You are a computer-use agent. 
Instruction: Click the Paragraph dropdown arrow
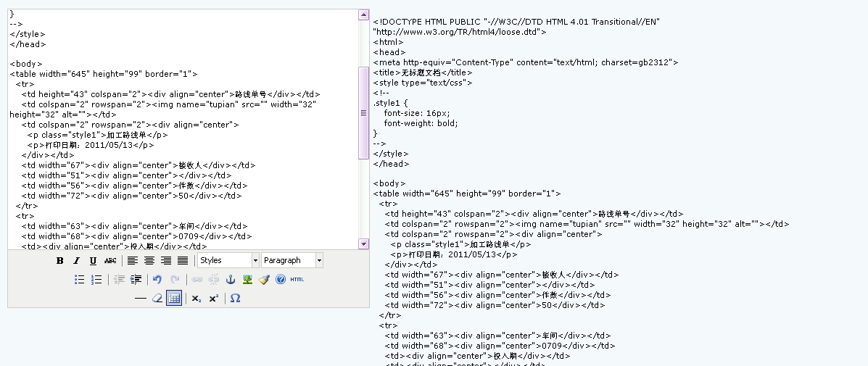click(319, 261)
